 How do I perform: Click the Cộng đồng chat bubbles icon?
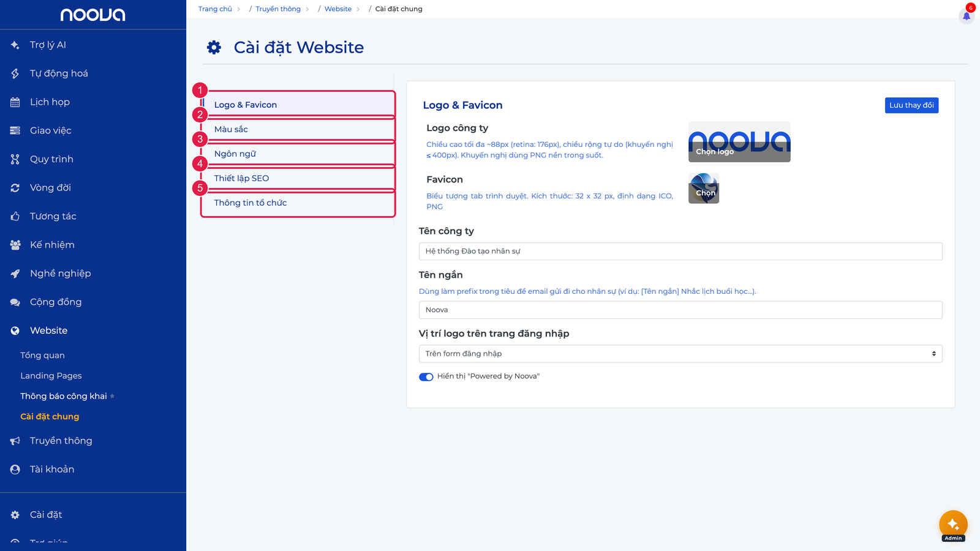pyautogui.click(x=15, y=302)
